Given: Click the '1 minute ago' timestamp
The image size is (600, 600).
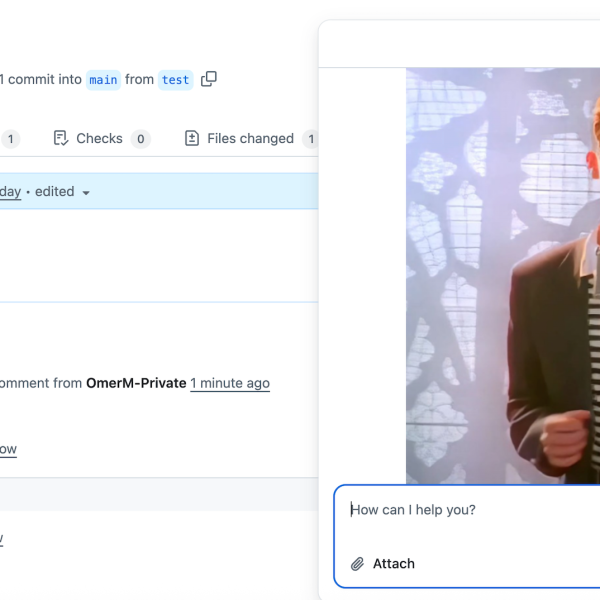Looking at the screenshot, I should (230, 383).
